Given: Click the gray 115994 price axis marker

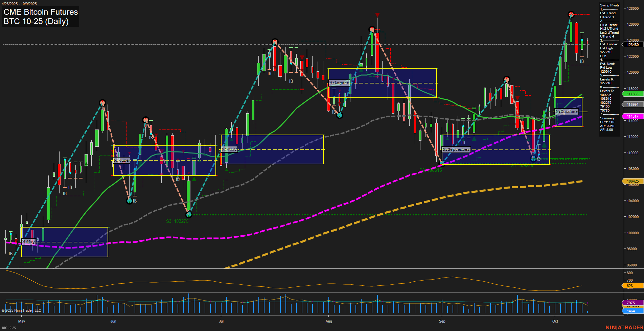Looking at the screenshot, I should (632, 104).
